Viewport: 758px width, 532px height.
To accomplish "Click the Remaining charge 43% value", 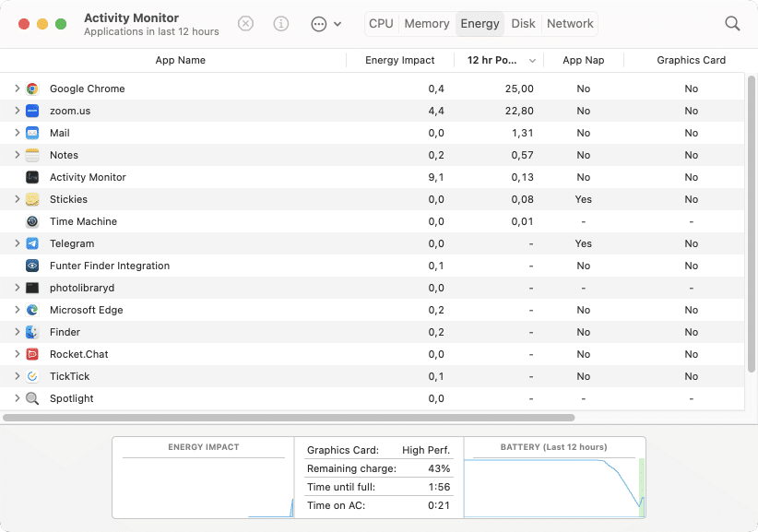I will tap(439, 468).
